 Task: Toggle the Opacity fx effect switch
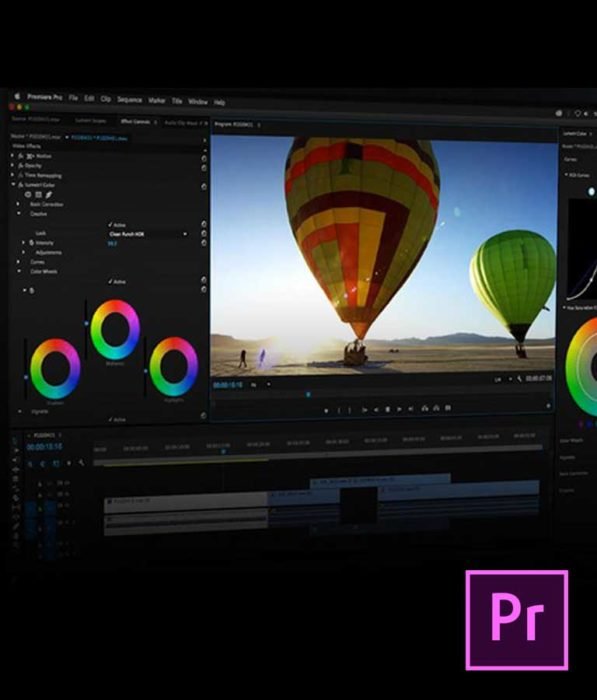[21, 166]
